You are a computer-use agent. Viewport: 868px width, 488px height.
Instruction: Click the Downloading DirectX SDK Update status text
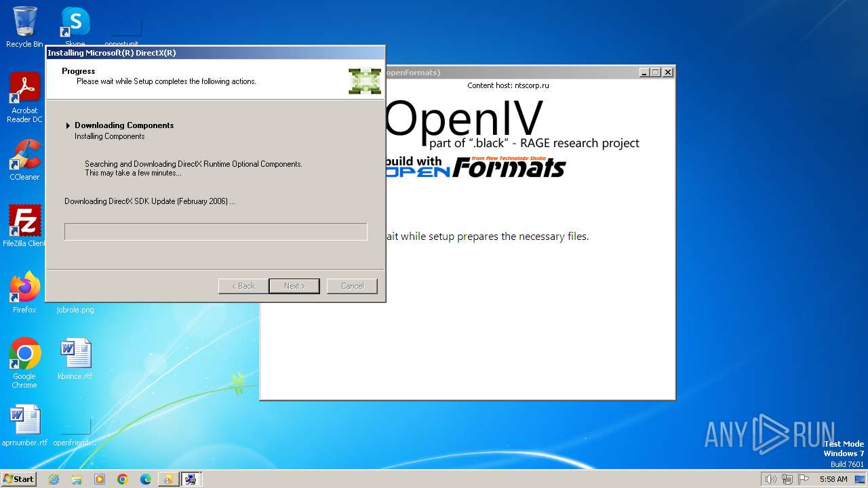pos(150,201)
